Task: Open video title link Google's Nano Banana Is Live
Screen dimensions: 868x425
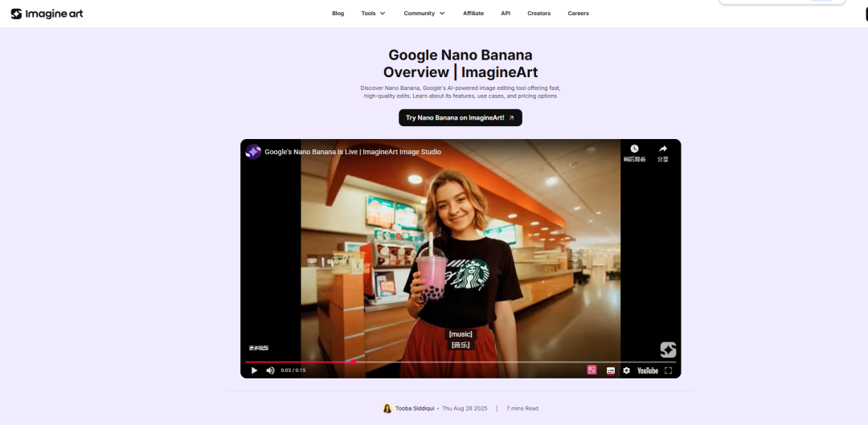Action: click(353, 152)
